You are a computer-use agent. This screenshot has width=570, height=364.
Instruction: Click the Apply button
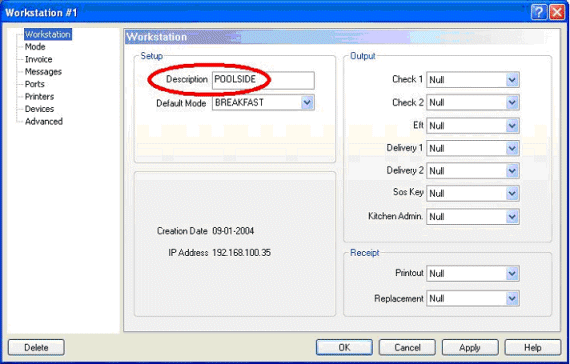(x=470, y=347)
